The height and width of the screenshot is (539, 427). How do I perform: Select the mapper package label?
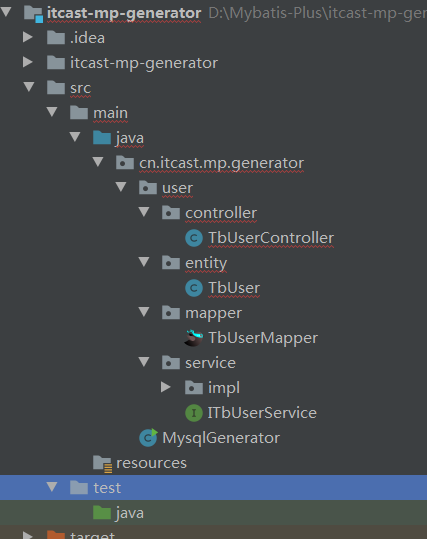pyautogui.click(x=213, y=314)
